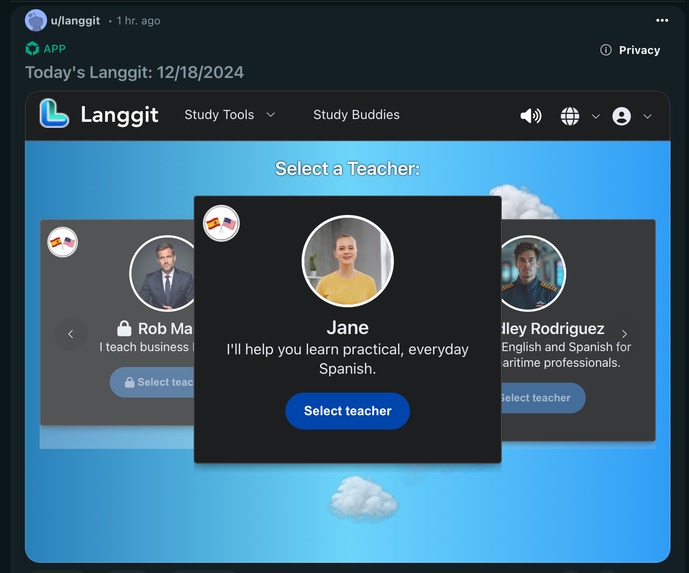
Task: Click the Rodriguez teacher name
Action: [x=553, y=329]
